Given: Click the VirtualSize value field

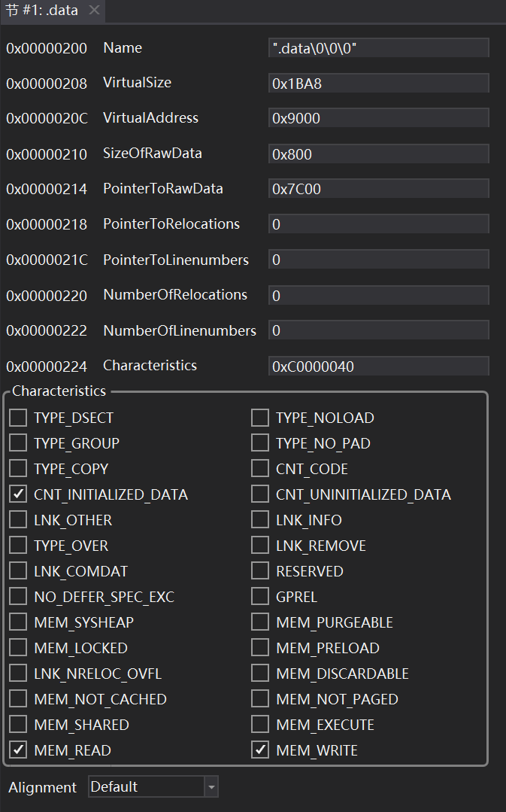Looking at the screenshot, I should (x=378, y=84).
